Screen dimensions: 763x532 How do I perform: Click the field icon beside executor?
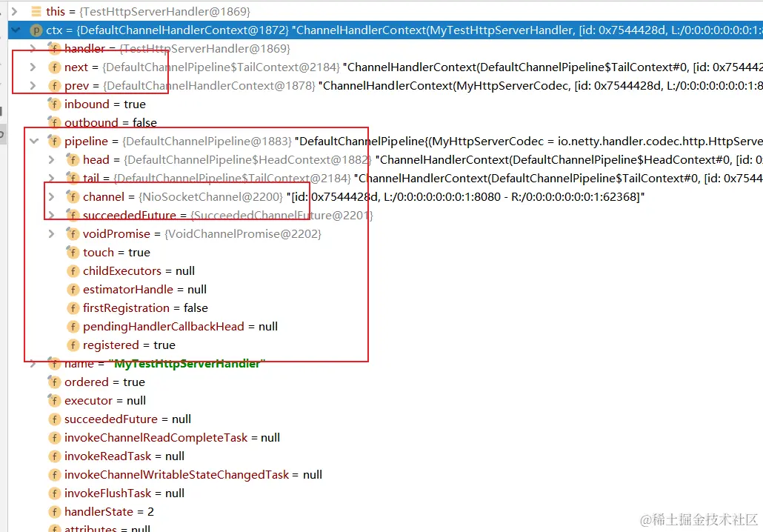click(54, 401)
